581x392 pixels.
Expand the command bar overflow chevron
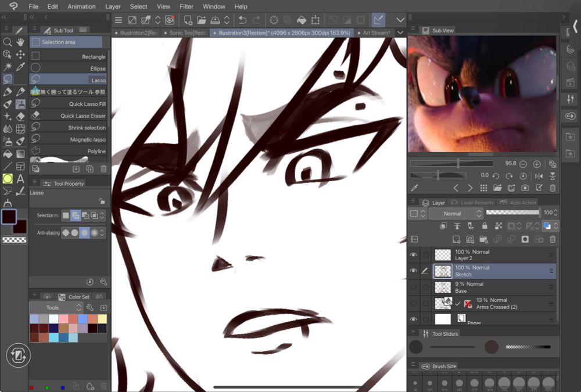pos(400,20)
